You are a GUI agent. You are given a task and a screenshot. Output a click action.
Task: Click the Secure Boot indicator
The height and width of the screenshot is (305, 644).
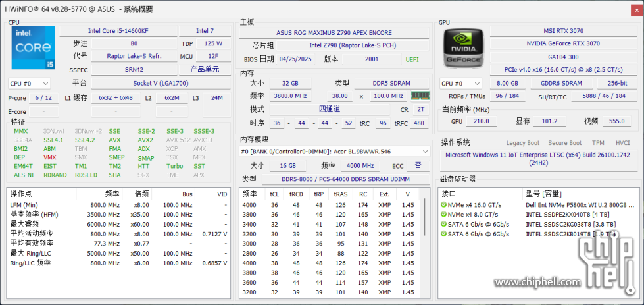point(564,143)
